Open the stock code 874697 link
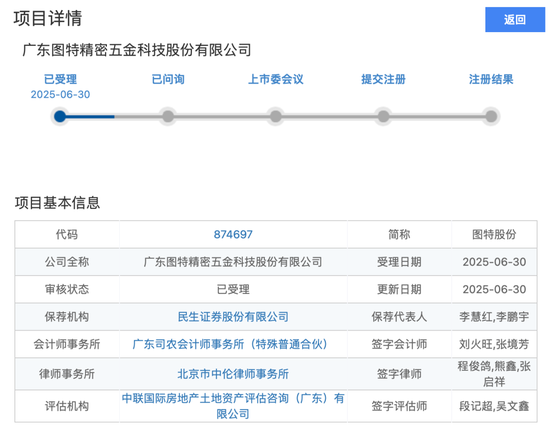Screen dimensions: 550x428 click(233, 234)
